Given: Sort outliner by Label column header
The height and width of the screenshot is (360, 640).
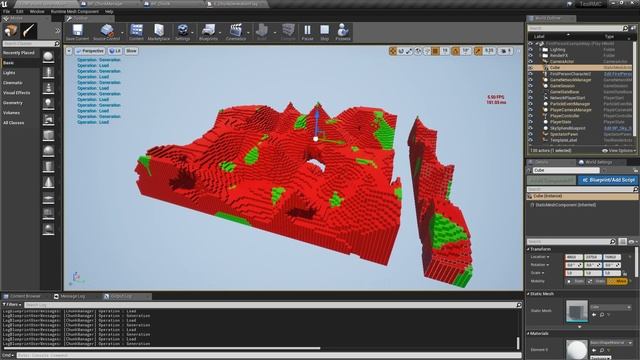Looking at the screenshot, I should (539, 36).
